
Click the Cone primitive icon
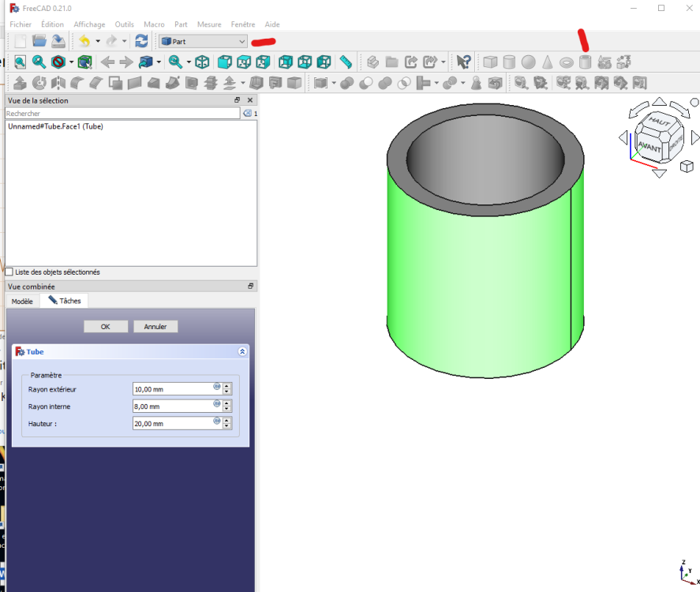pyautogui.click(x=548, y=62)
